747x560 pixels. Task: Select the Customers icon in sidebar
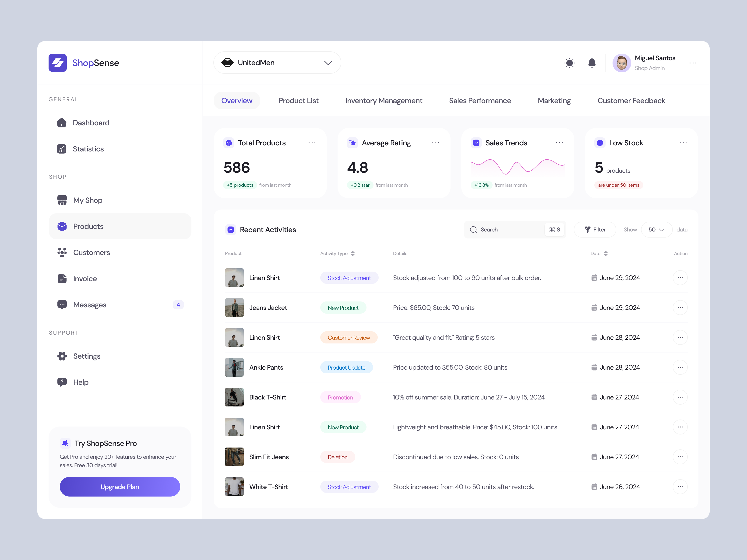62,252
